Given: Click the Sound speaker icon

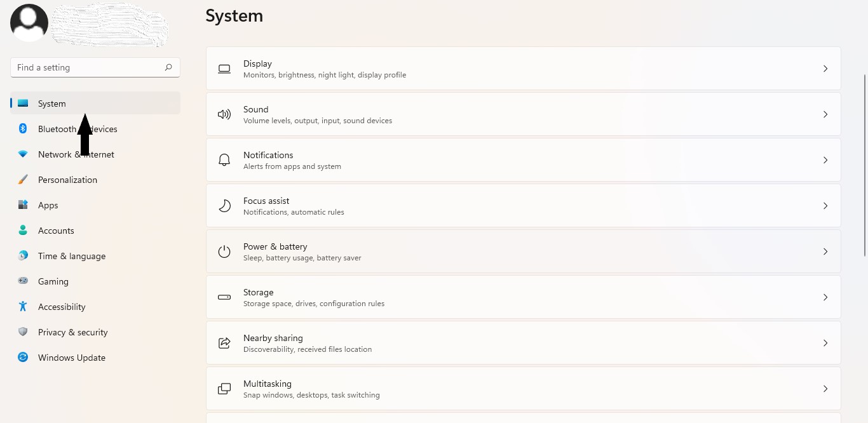Looking at the screenshot, I should tap(224, 114).
